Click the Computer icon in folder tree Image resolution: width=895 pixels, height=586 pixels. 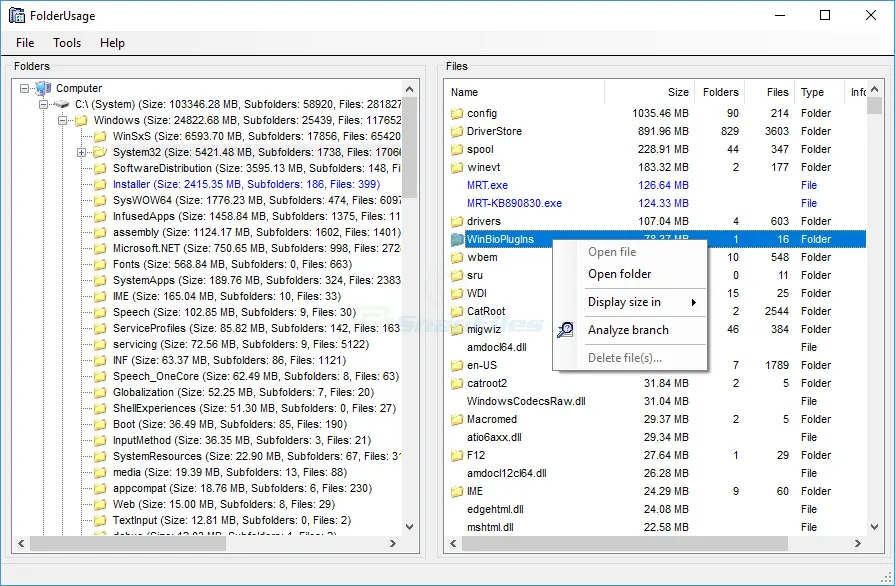[43, 88]
